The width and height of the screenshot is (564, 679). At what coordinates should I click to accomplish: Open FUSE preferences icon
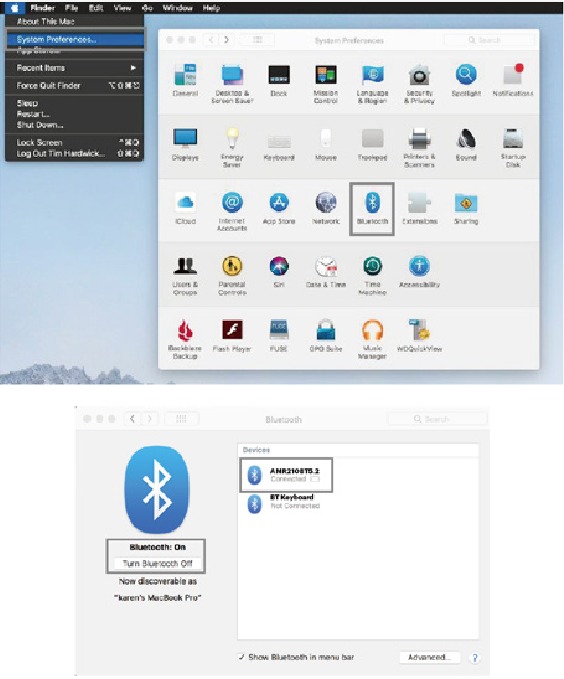coord(279,336)
